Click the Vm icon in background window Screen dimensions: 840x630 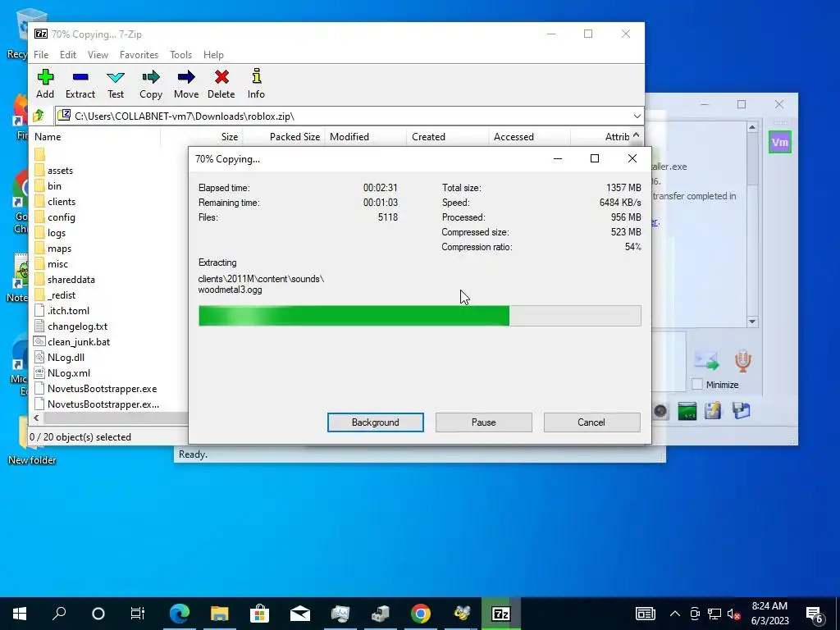pos(780,142)
